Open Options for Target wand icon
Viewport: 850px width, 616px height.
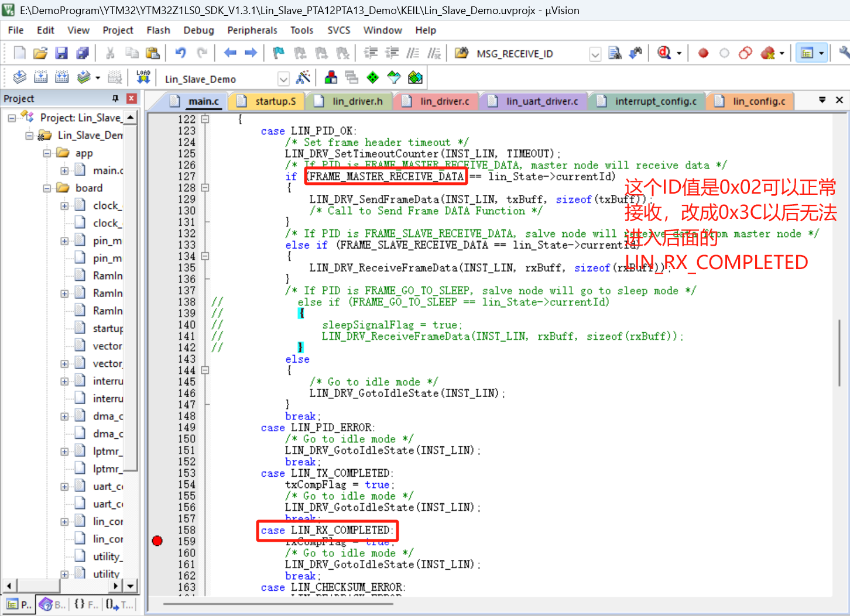coord(303,77)
